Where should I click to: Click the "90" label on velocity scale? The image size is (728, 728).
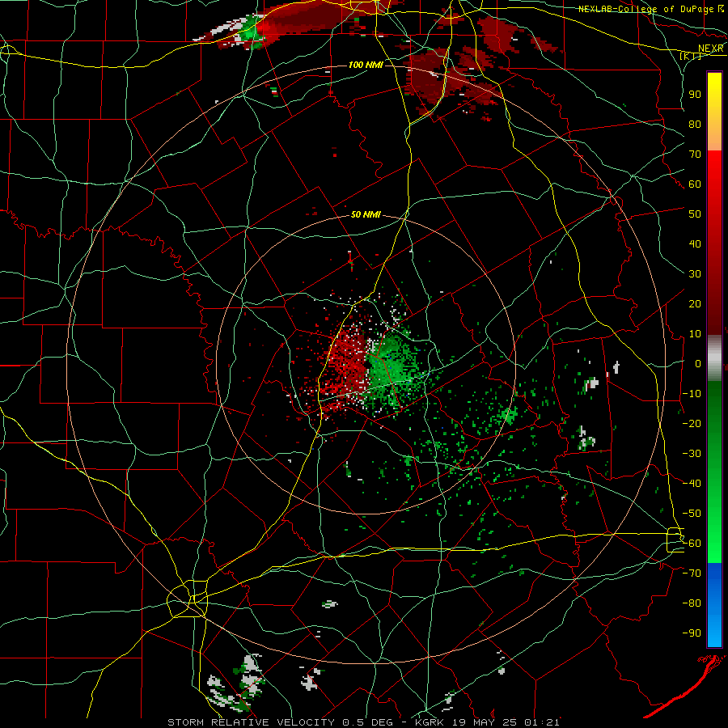click(x=695, y=95)
